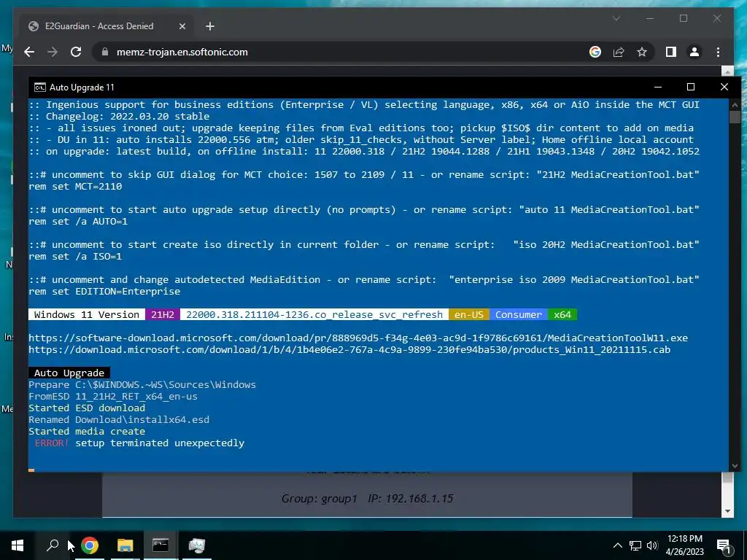Image resolution: width=747 pixels, height=560 pixels.
Task: Open network status tray icon
Action: coord(635,545)
